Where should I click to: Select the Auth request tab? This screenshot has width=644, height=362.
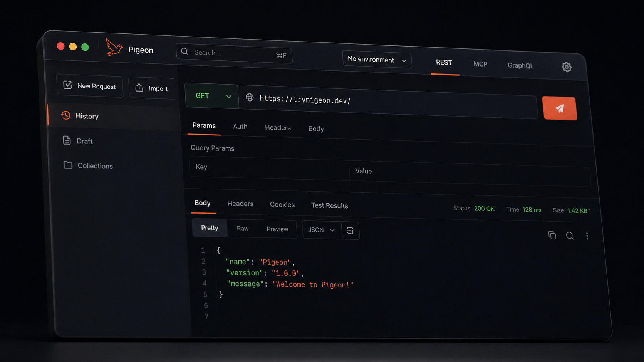240,127
